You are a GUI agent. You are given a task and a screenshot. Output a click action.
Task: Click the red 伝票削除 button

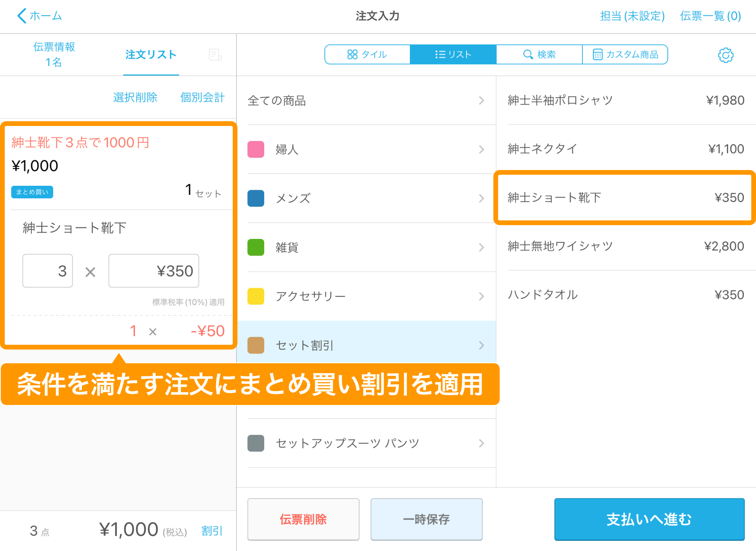pyautogui.click(x=303, y=519)
